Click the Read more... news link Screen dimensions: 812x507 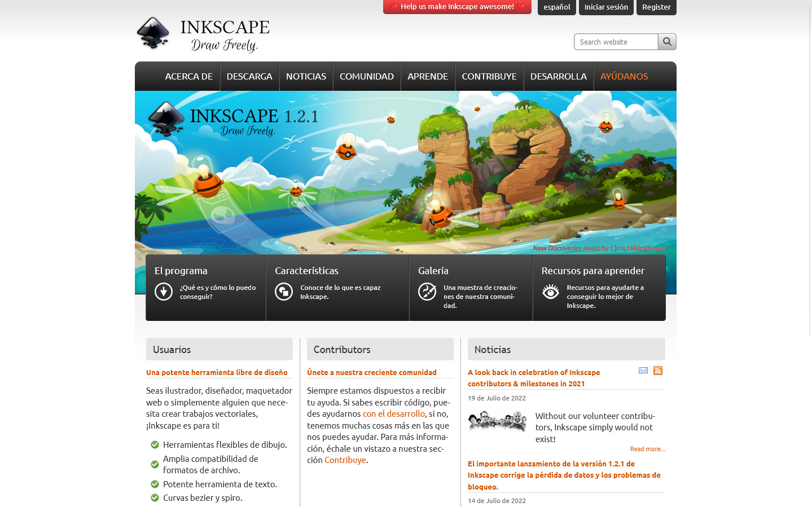[x=647, y=449]
